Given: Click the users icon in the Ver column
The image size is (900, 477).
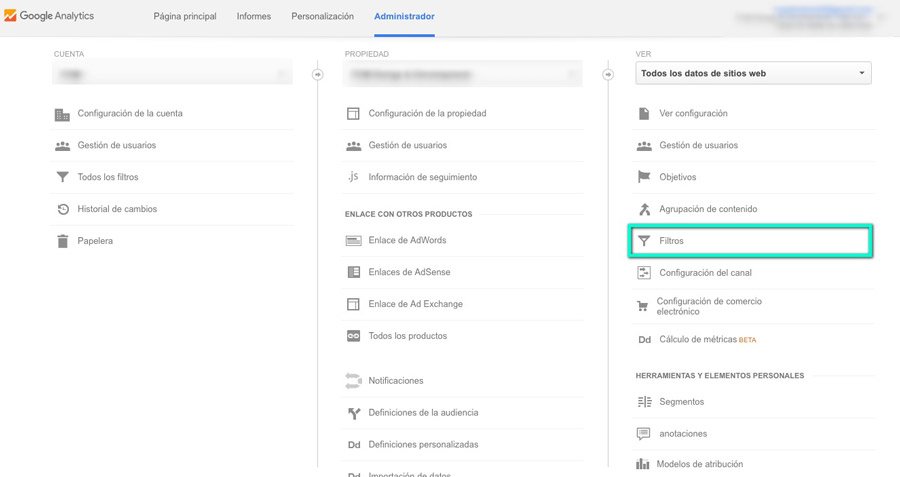Looking at the screenshot, I should [x=644, y=146].
